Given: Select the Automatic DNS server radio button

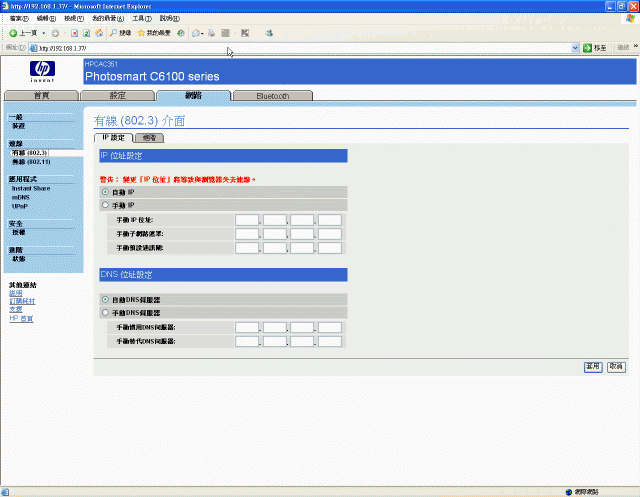Looking at the screenshot, I should 105,300.
